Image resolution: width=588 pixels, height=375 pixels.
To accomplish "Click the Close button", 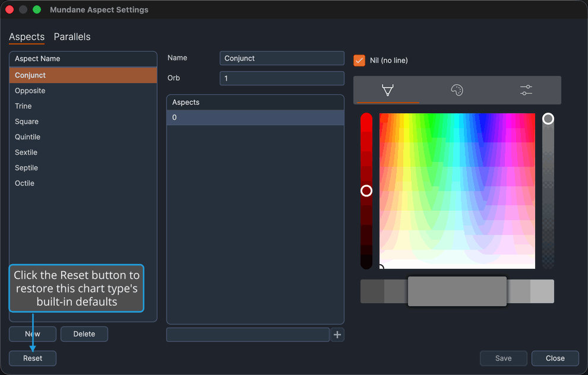I will [555, 358].
